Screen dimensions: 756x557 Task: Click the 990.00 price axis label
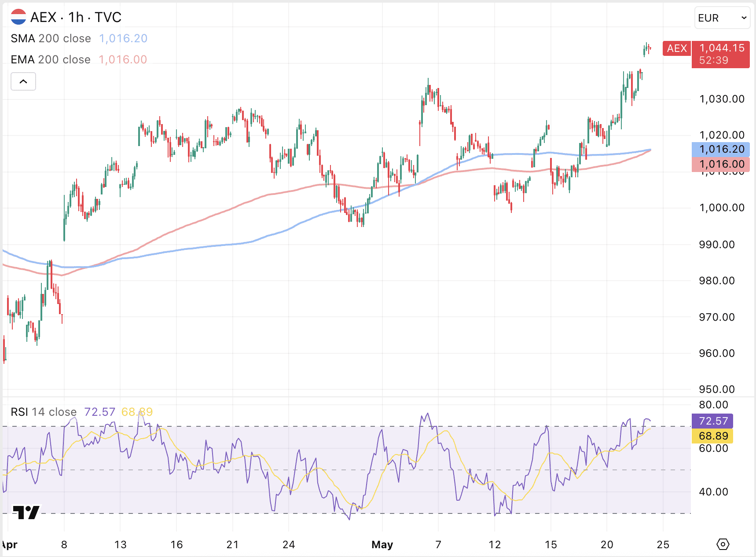point(717,245)
